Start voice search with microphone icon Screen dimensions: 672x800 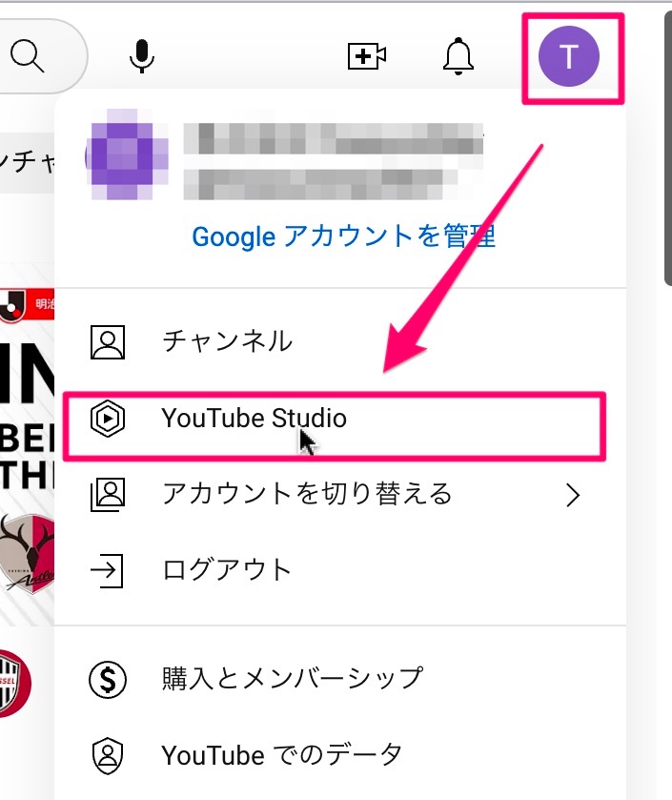tap(141, 56)
